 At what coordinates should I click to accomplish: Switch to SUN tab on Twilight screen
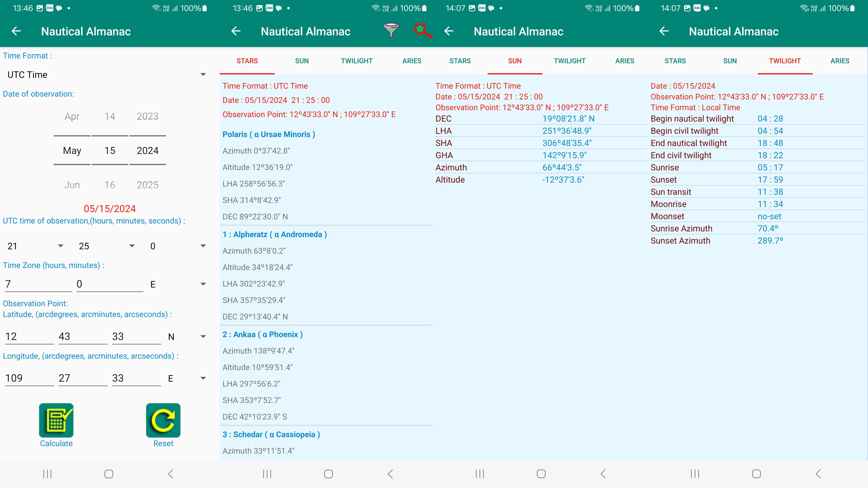coord(730,61)
